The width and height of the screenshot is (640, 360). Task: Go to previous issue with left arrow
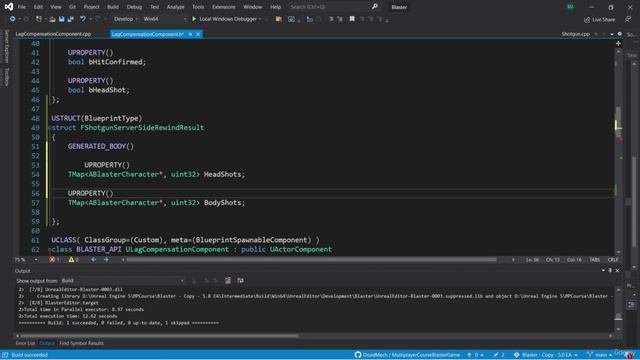(x=93, y=260)
